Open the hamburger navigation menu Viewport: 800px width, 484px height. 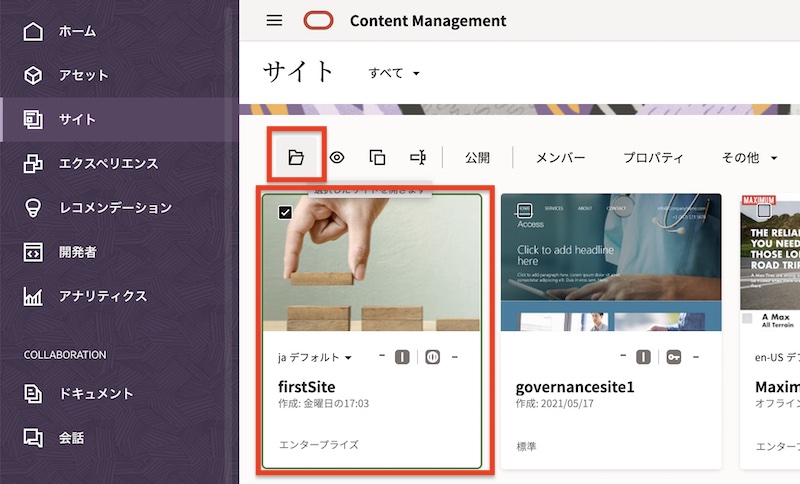[274, 21]
